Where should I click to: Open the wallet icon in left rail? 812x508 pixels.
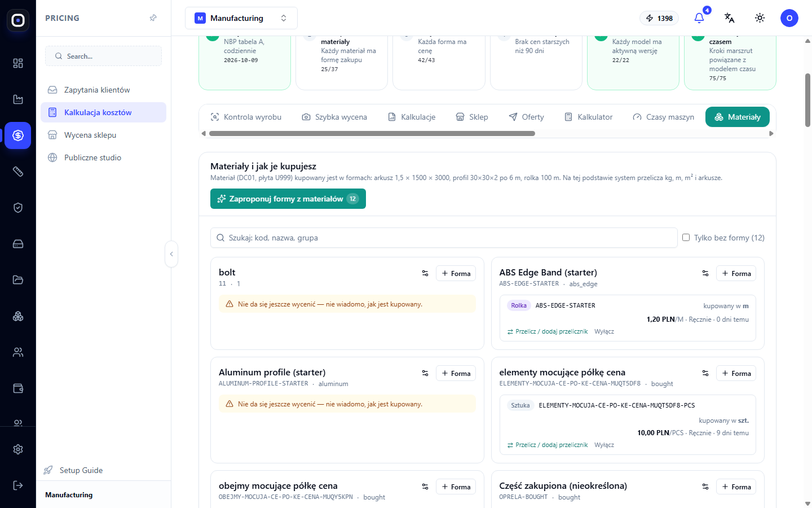18,388
